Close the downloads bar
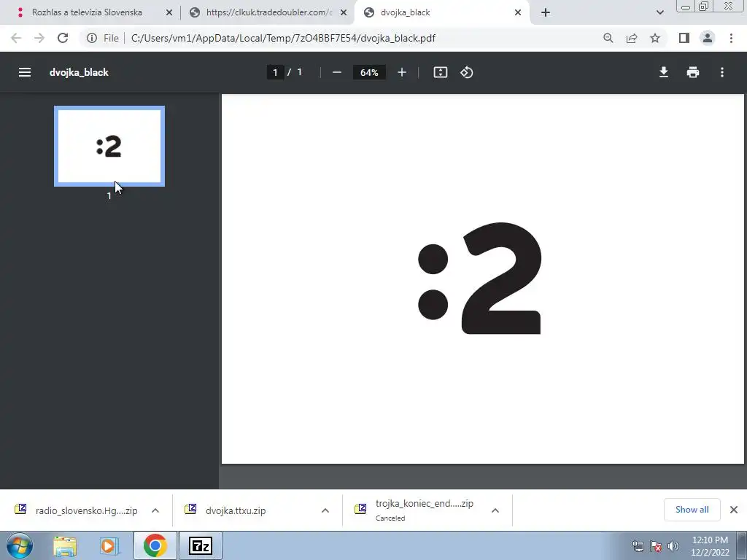Screen dimensions: 747x560 coord(734,510)
